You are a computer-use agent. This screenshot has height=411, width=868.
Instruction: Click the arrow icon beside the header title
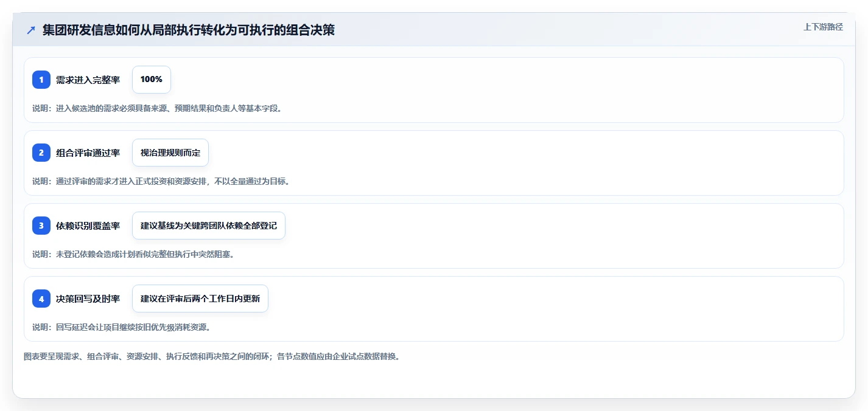click(31, 30)
